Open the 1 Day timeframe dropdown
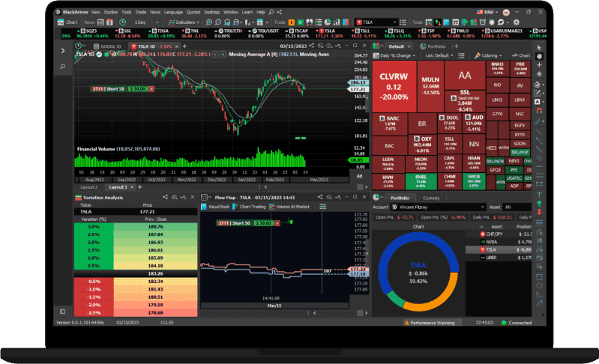599x364 pixels. [x=146, y=22]
